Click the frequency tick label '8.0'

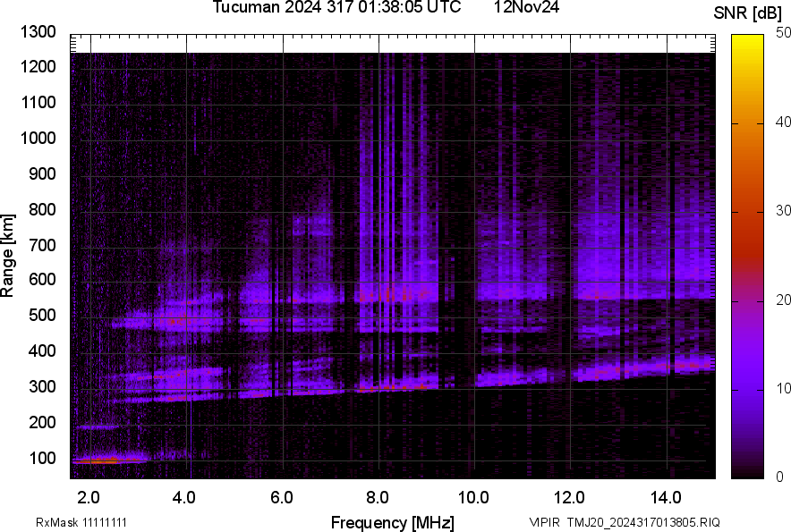378,498
